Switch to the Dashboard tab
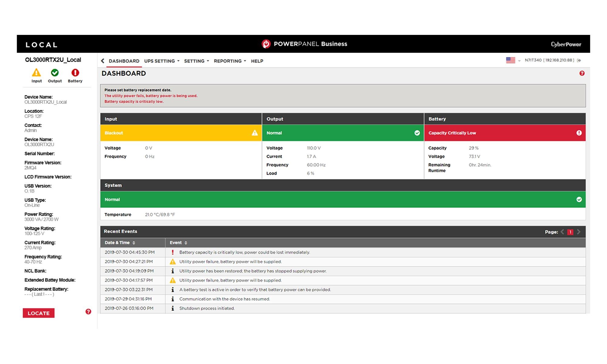607x364 pixels. 124,61
